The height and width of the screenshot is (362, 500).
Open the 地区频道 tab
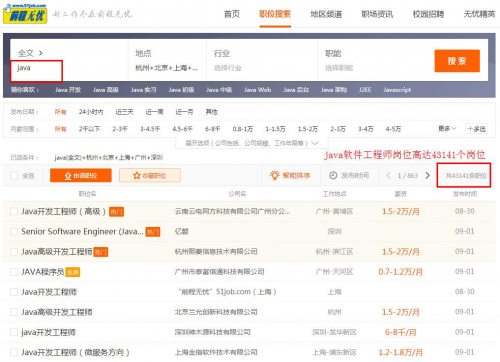pyautogui.click(x=326, y=14)
